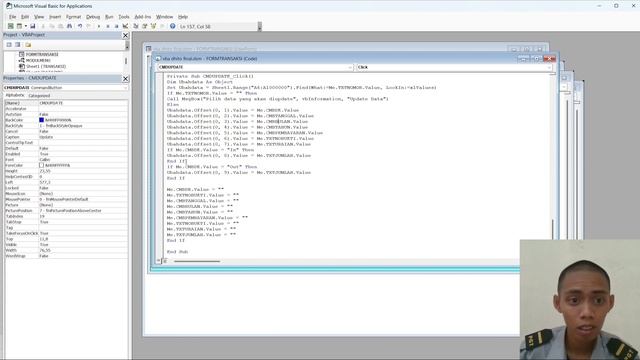The image size is (640, 360).
Task: Open the File menu
Action: pos(13,17)
